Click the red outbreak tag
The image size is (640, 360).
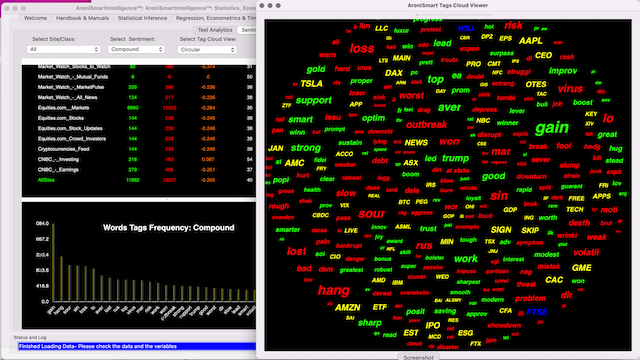[x=427, y=124]
